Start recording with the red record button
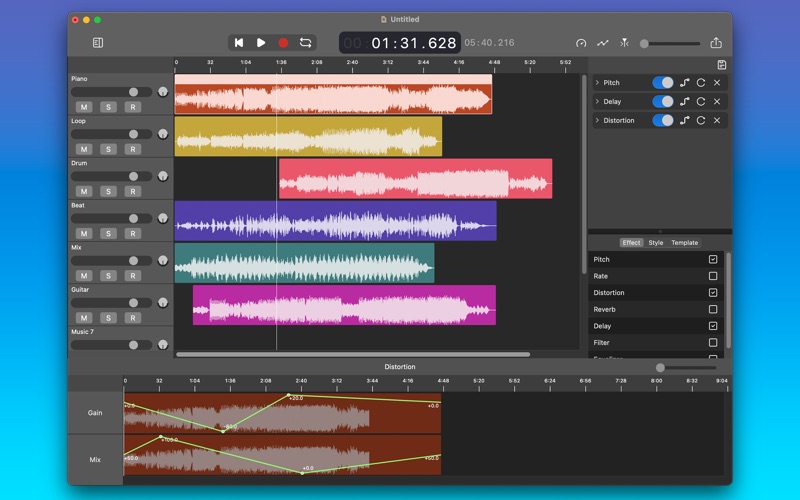This screenshot has width=800, height=500. point(283,43)
